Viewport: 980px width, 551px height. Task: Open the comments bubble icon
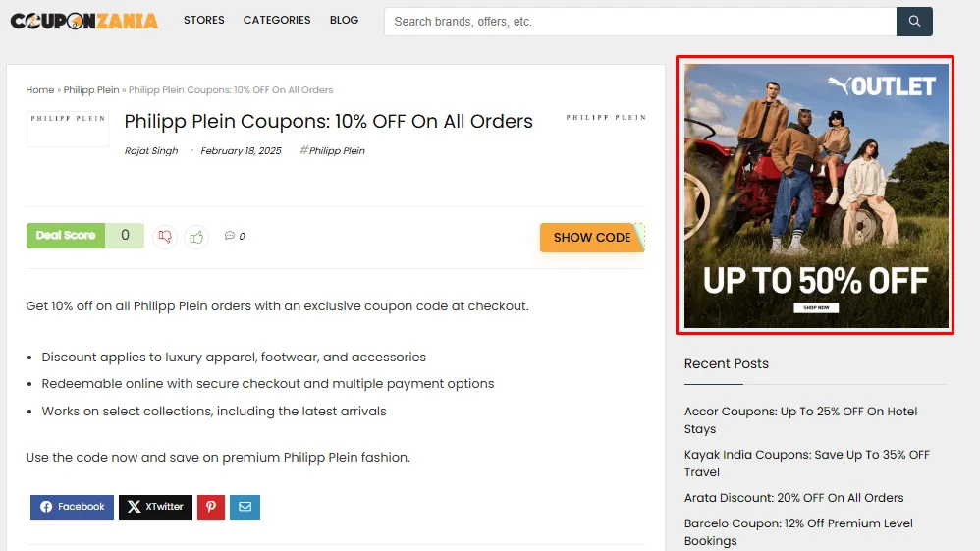[230, 236]
